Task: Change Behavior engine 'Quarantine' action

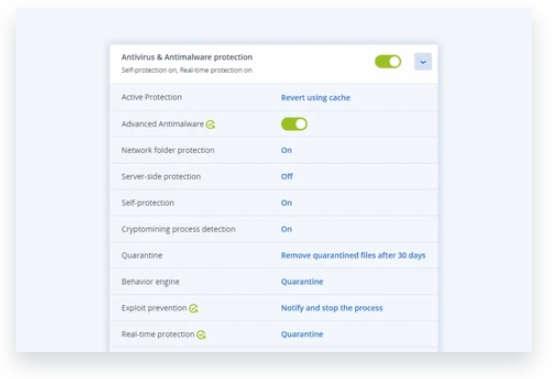Action: coord(302,282)
